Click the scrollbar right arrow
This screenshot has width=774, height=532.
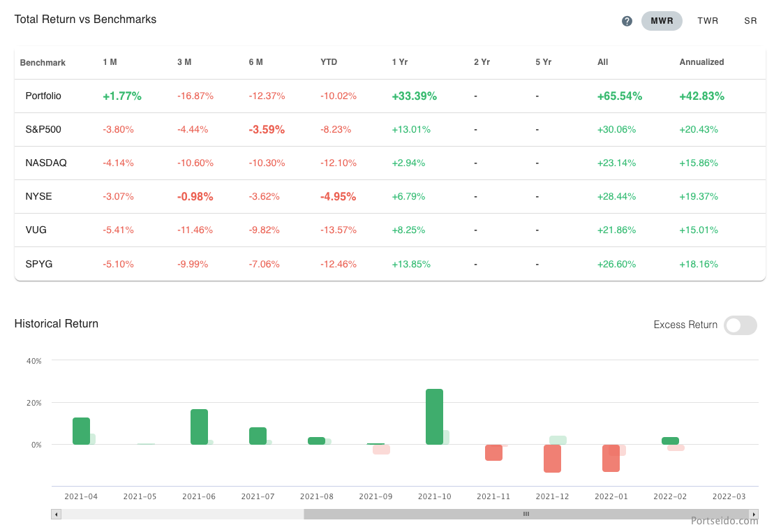[x=754, y=514]
